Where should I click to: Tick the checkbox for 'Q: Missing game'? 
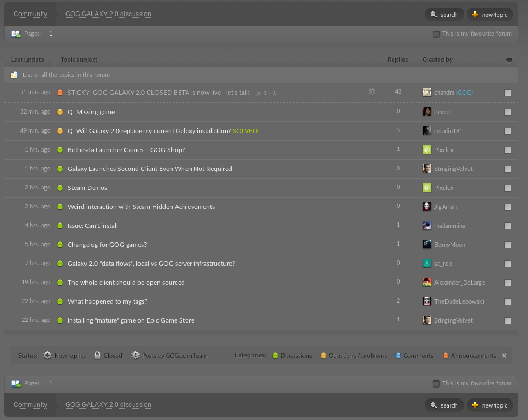pos(507,112)
